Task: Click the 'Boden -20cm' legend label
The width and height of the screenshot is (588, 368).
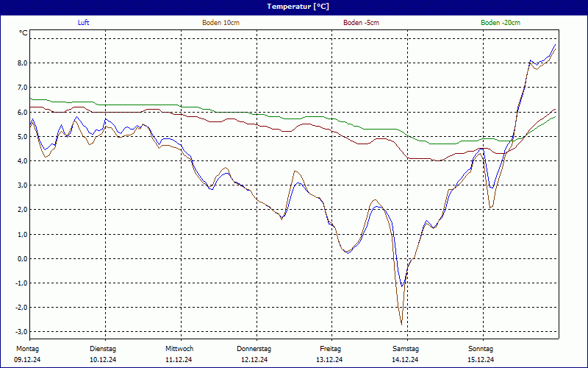Action: click(x=501, y=23)
